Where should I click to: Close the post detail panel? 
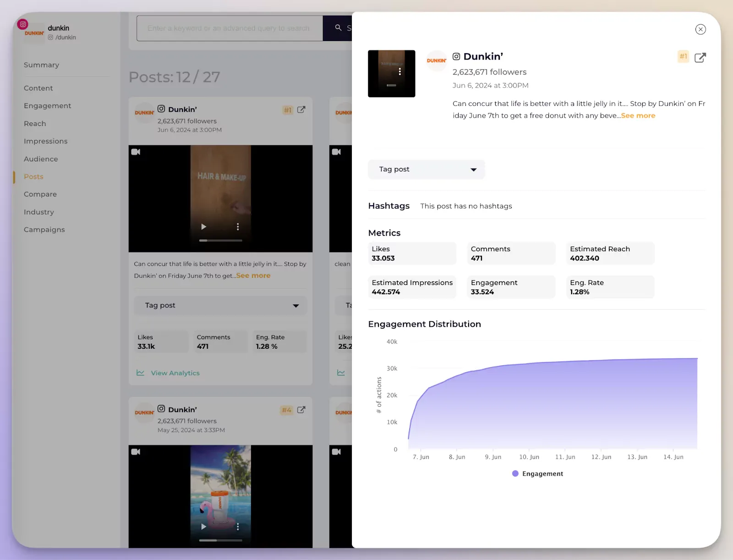700,29
